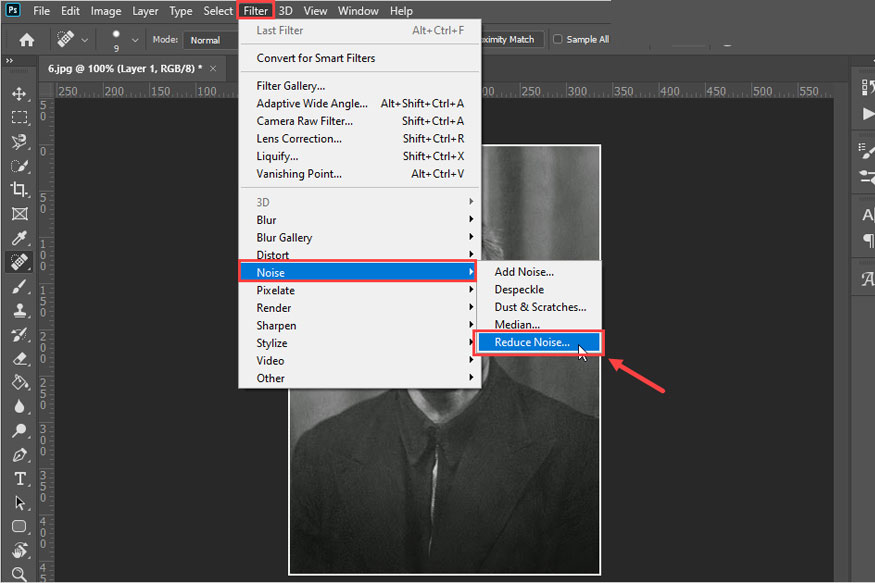Screen dimensions: 875x583
Task: Activate the Crop tool
Action: tap(20, 190)
